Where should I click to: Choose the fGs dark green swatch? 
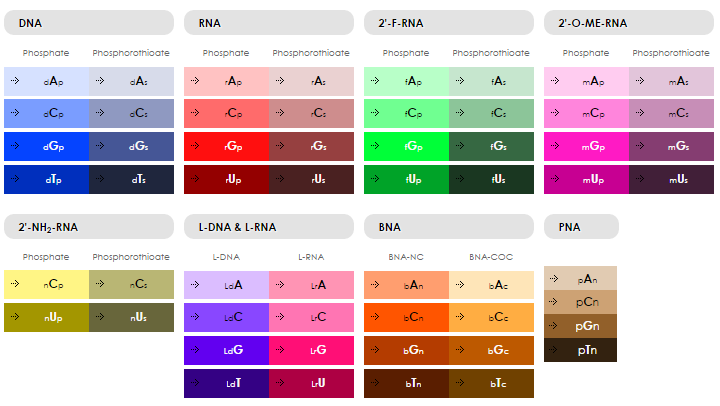click(491, 147)
